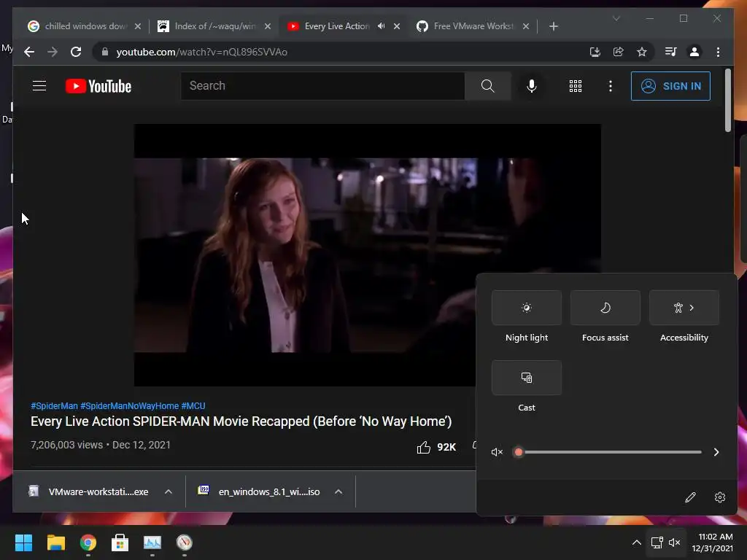The width and height of the screenshot is (747, 560).
Task: Unmute using the volume speaker icon
Action: click(x=497, y=452)
